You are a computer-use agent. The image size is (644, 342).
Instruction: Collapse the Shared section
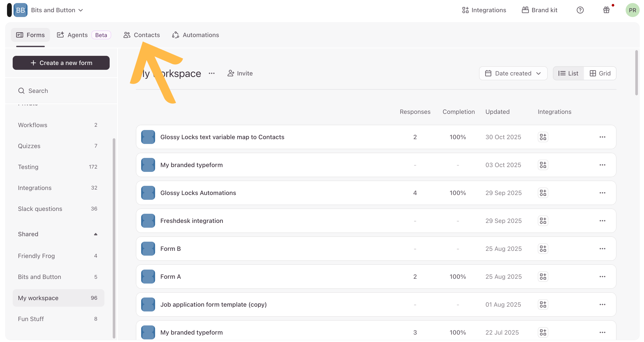coord(95,234)
